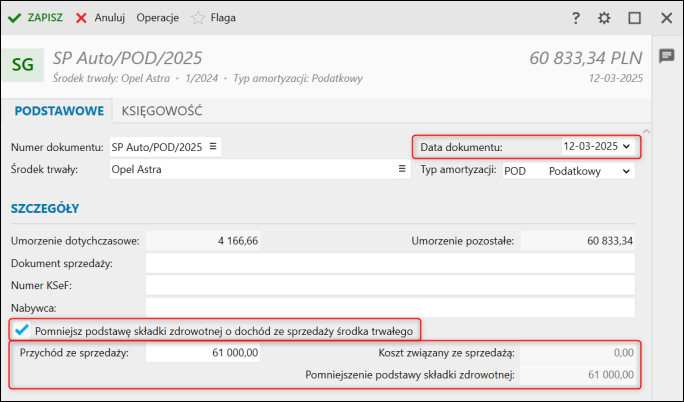Screen dimensions: 684x402
Task: Collapse the section using the small up chevron
Action: (x=646, y=131)
